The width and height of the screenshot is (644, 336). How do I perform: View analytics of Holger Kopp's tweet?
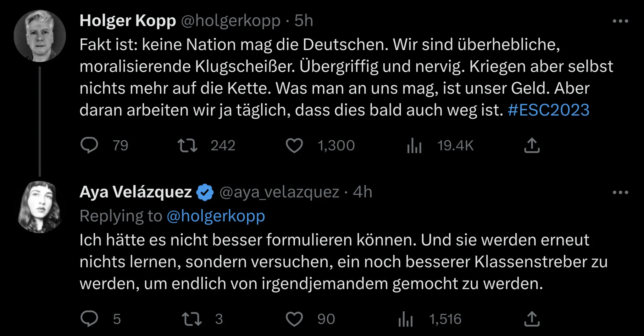[414, 146]
